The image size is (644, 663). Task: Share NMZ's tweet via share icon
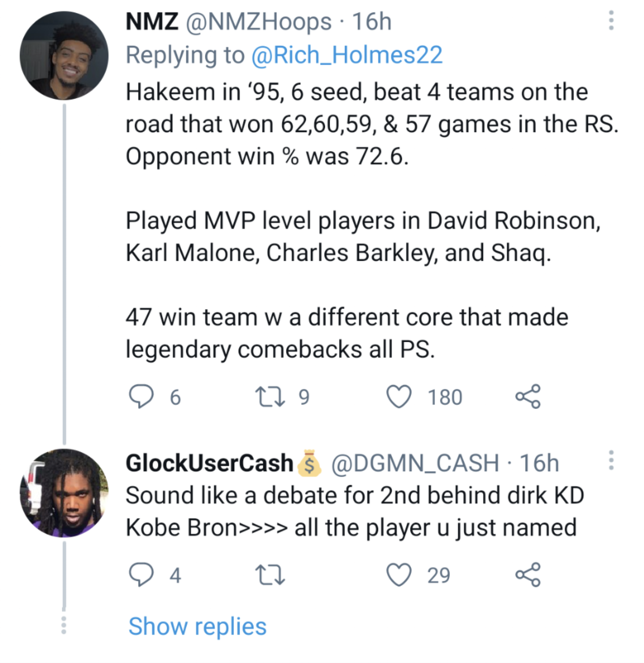click(528, 397)
